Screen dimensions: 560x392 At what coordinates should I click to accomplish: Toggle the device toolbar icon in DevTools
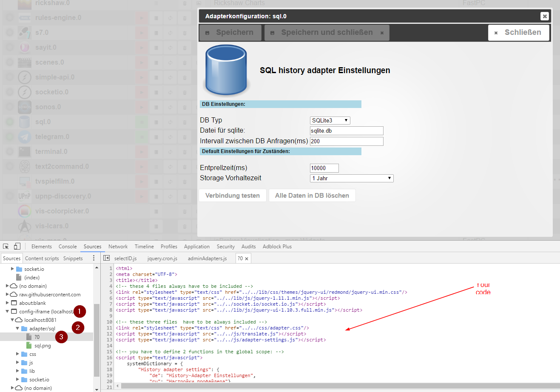tap(17, 247)
